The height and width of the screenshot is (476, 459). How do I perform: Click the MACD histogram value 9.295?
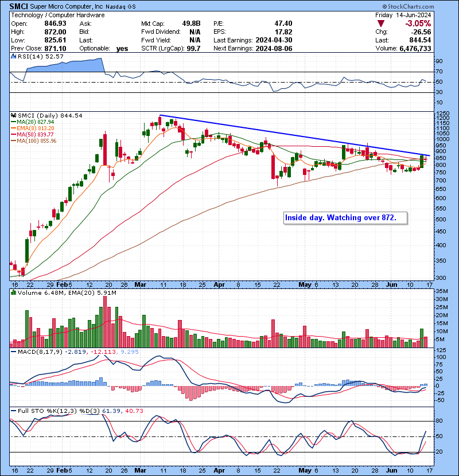pos(130,352)
